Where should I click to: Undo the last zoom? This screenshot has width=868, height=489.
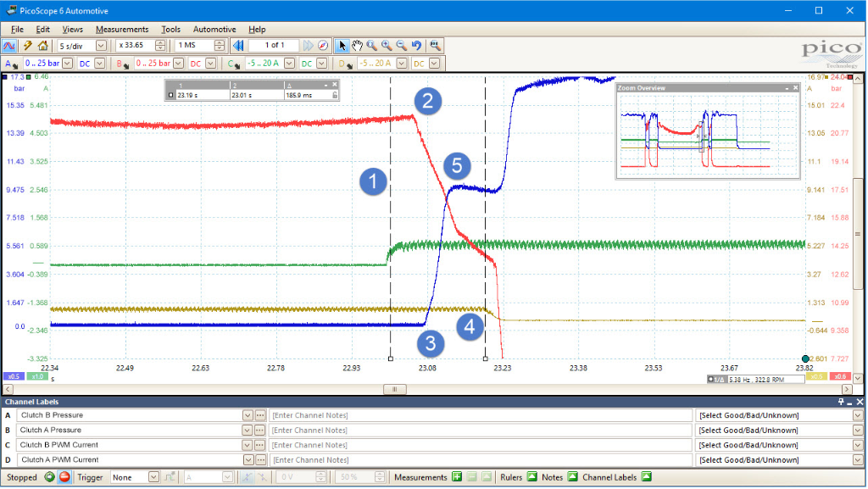tap(417, 46)
